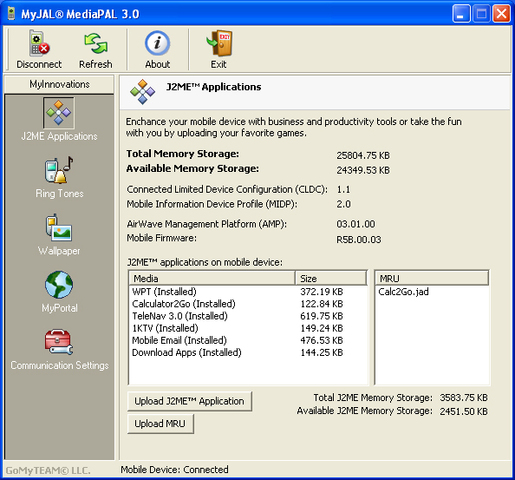Click Mobile Device: Connected status text

[175, 470]
